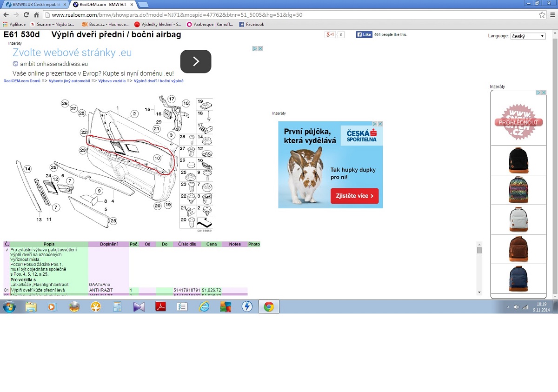Click the dark arrow button in the .eu ad
The height and width of the screenshot is (392, 558).
(x=196, y=61)
